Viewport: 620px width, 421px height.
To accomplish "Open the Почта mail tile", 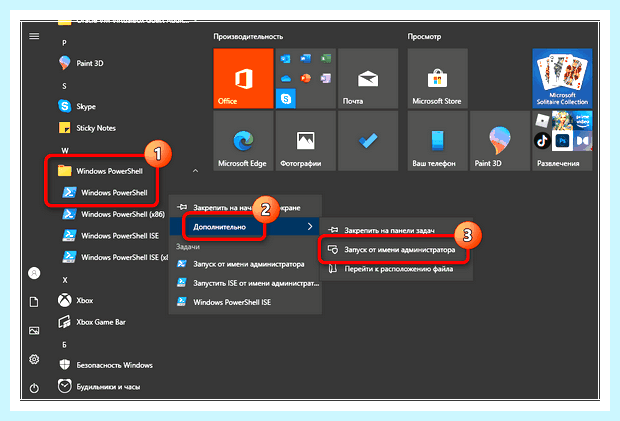I will click(x=368, y=78).
